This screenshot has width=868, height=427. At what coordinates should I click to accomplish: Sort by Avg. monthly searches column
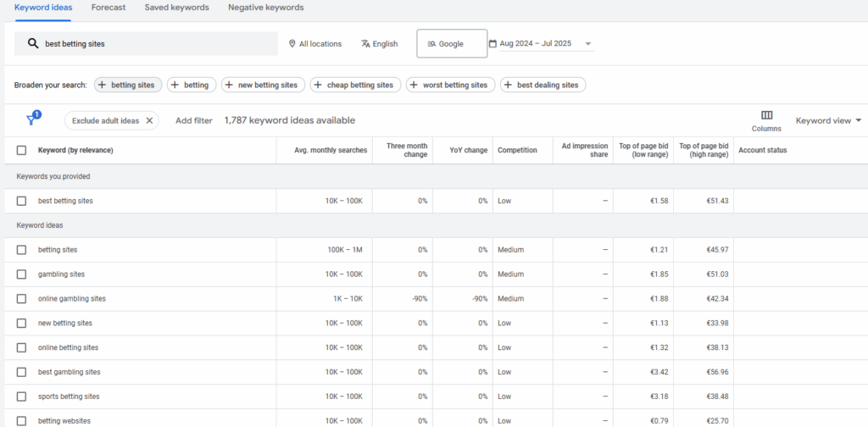point(330,150)
